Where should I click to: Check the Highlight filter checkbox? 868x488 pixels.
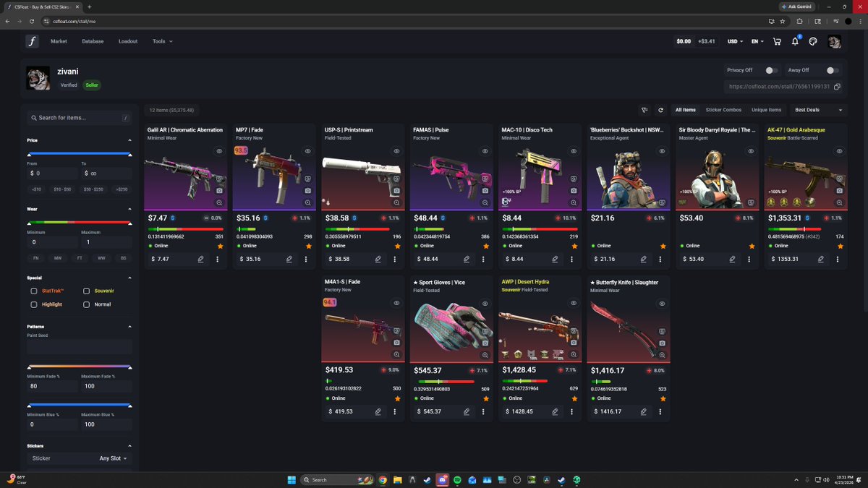click(34, 304)
